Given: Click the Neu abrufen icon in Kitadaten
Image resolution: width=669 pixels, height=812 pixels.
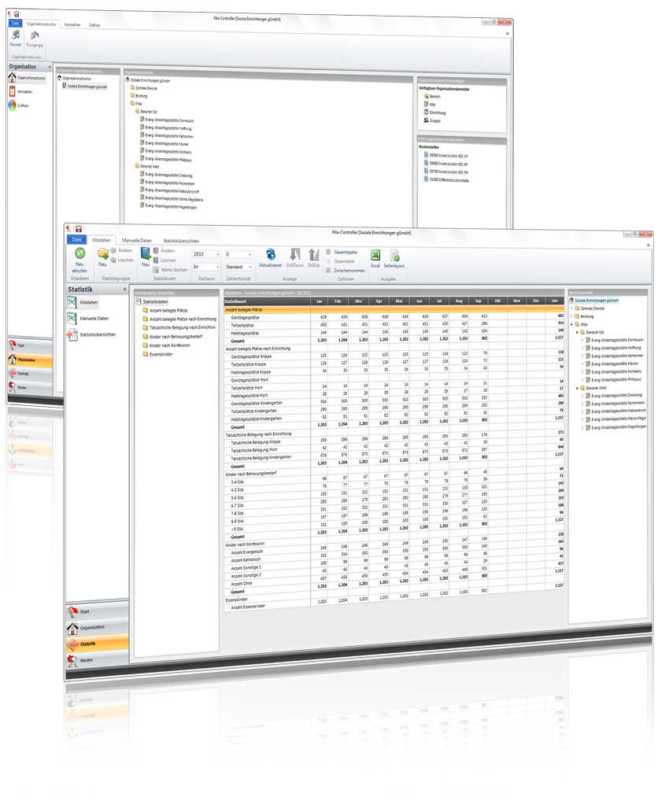Looking at the screenshot, I should pos(79,254).
